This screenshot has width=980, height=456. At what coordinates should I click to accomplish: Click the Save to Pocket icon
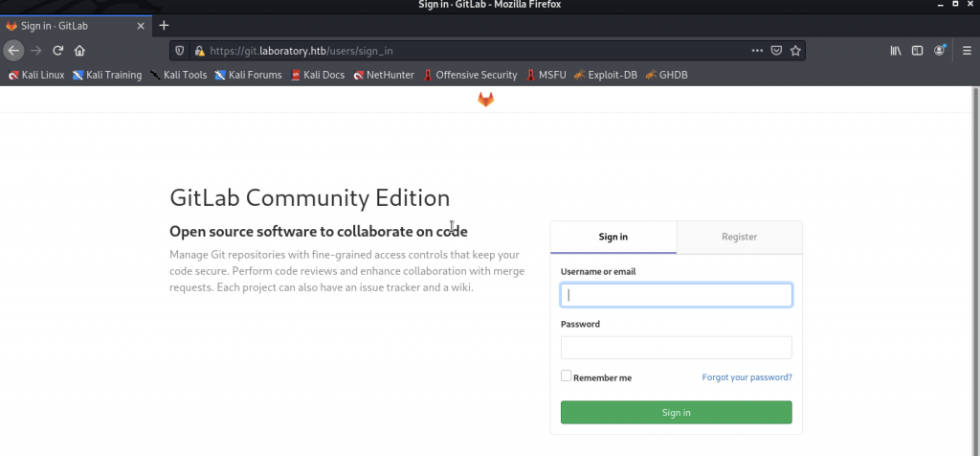[x=776, y=51]
